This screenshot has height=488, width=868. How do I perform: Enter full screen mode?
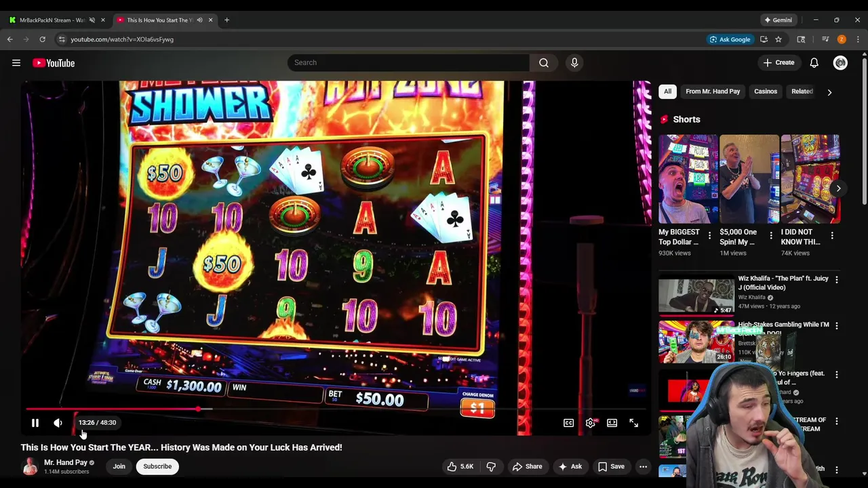tap(633, 423)
